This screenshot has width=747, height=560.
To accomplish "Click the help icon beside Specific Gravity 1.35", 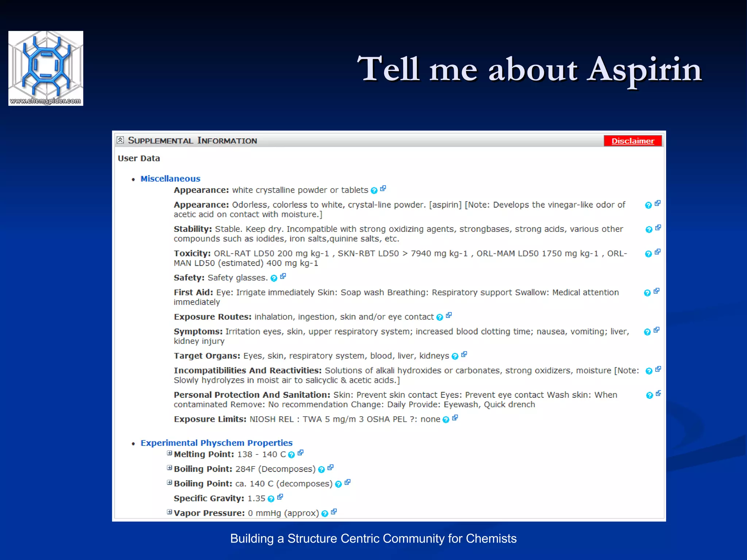I will [271, 499].
